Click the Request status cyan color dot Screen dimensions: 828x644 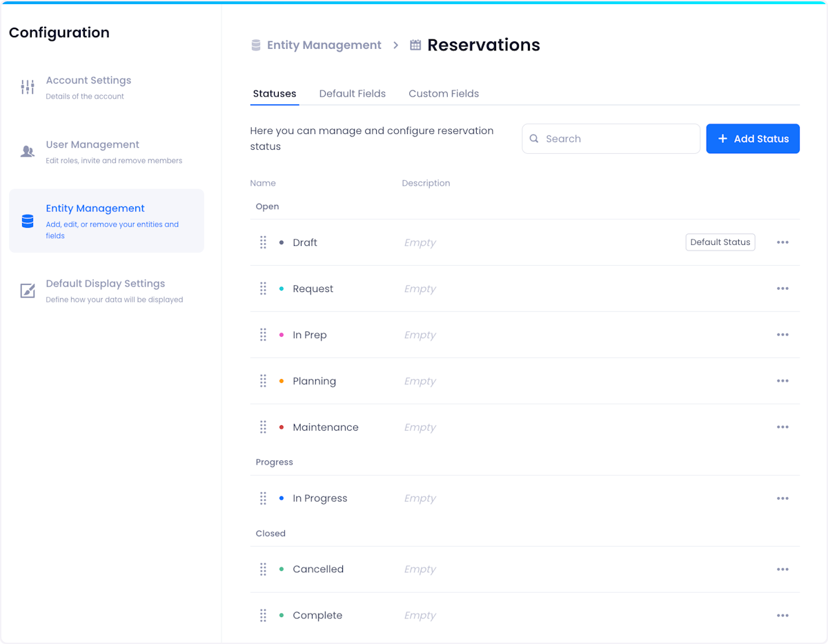click(282, 289)
